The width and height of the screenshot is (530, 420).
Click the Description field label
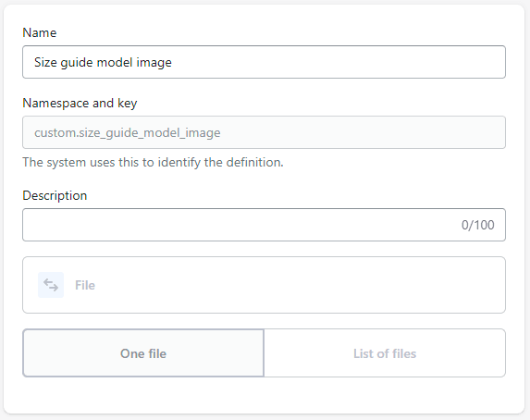click(55, 195)
